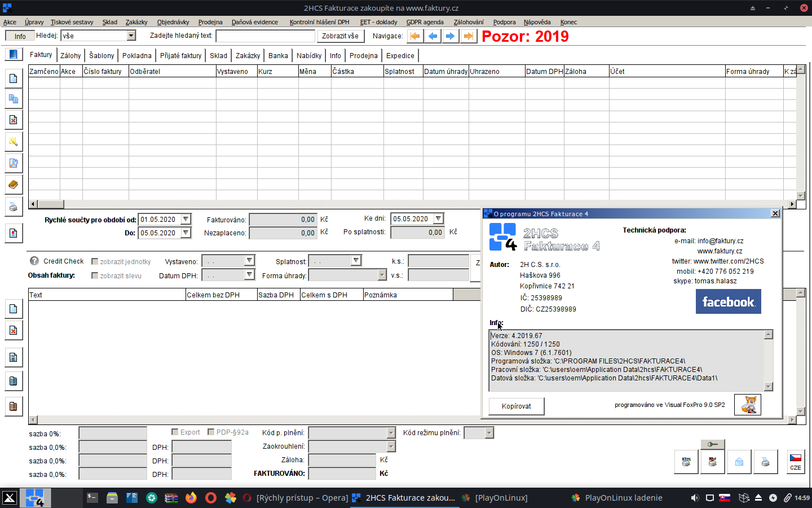
Task: Click in the Zadejte hledaný text field
Action: [265, 36]
